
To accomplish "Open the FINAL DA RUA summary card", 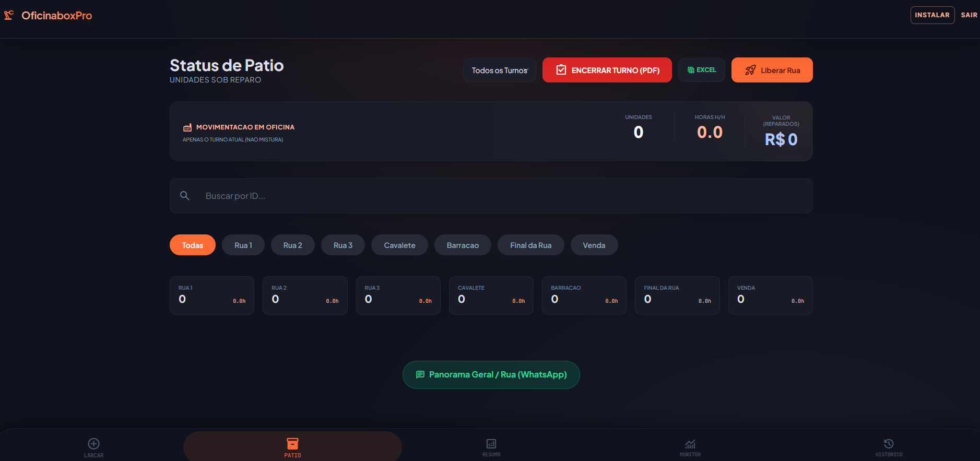I will point(678,295).
